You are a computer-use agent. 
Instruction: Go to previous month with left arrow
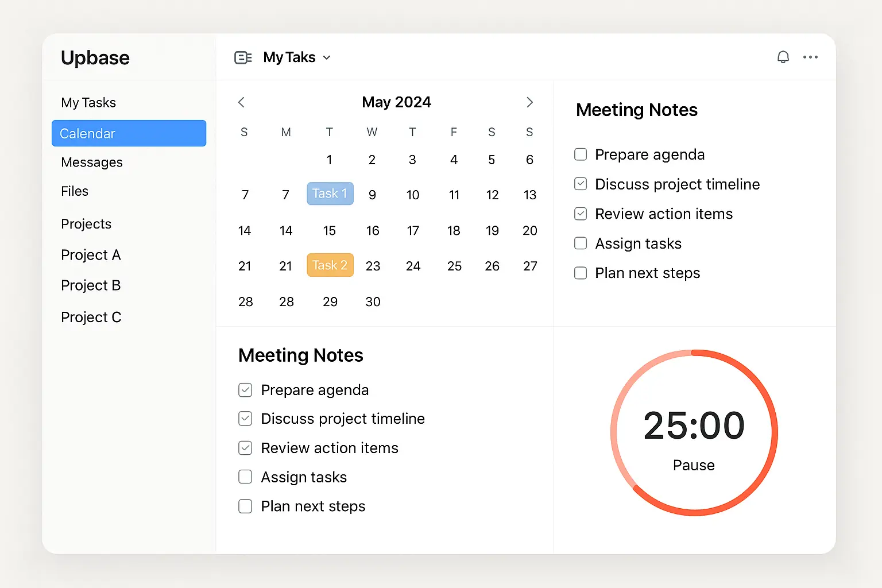coord(241,102)
